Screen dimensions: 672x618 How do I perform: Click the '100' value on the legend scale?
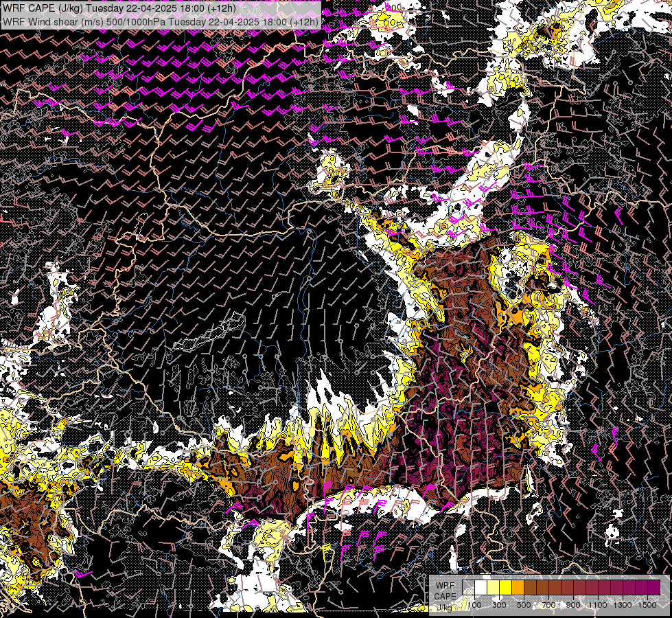[474, 605]
